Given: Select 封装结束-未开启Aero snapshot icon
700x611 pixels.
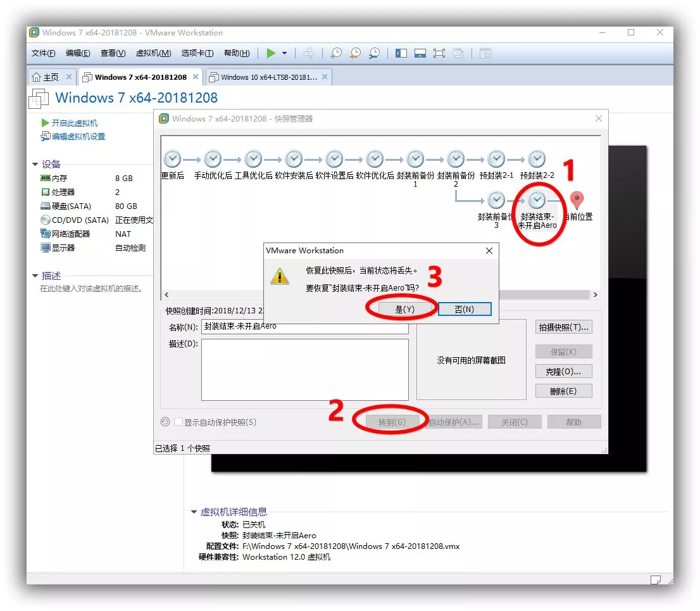Looking at the screenshot, I should 537,200.
